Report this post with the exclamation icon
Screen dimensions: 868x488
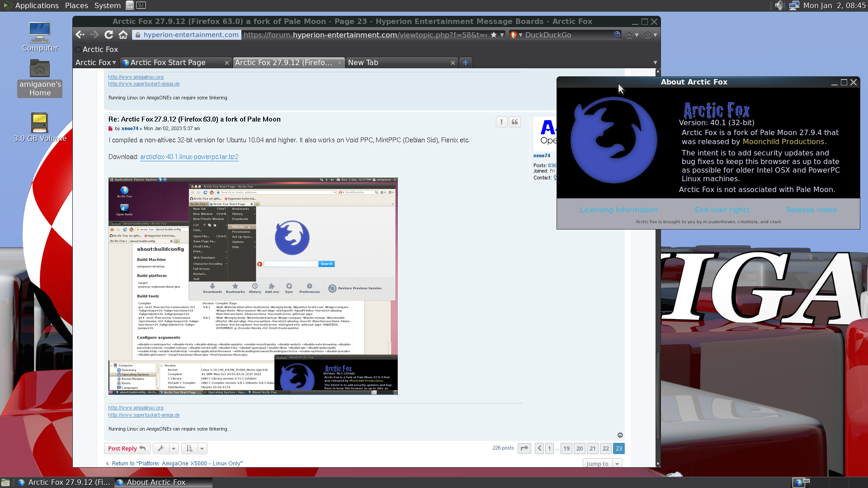(x=501, y=122)
